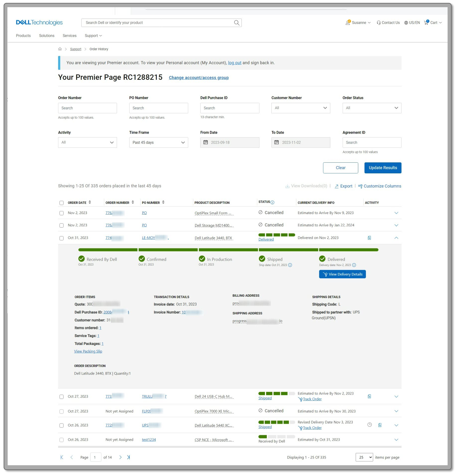Open document icon for Dell Latitude 5440 order
455x476 pixels.
pos(380,425)
